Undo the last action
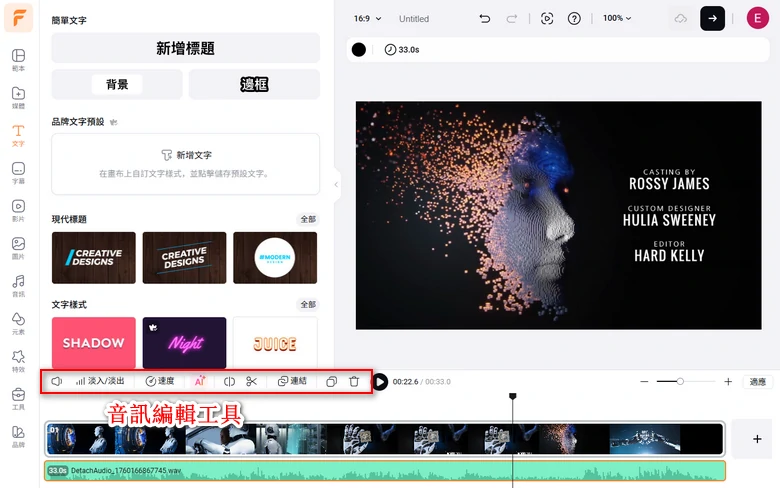The image size is (780, 488). (x=485, y=19)
